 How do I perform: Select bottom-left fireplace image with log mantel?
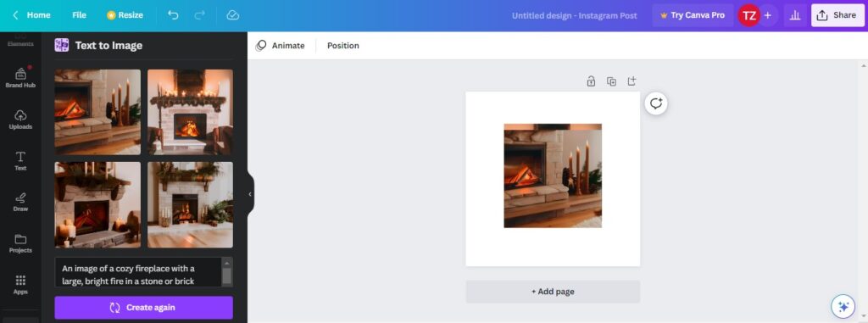coord(97,204)
